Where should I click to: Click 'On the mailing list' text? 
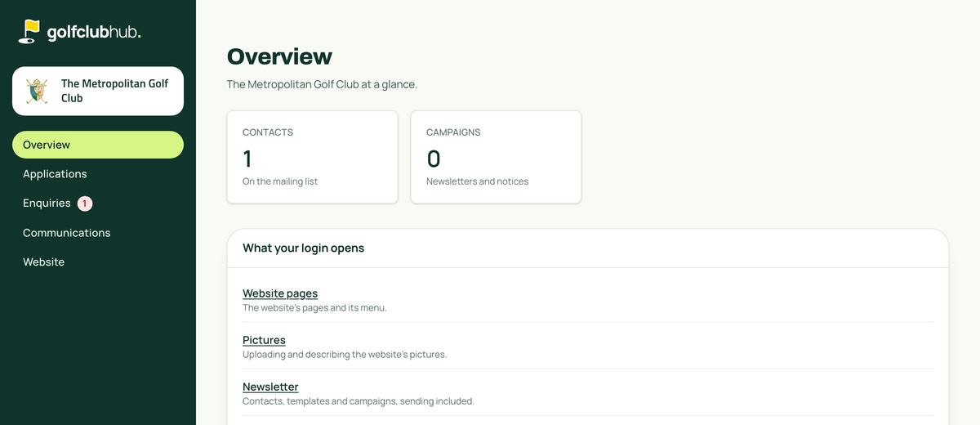(280, 181)
